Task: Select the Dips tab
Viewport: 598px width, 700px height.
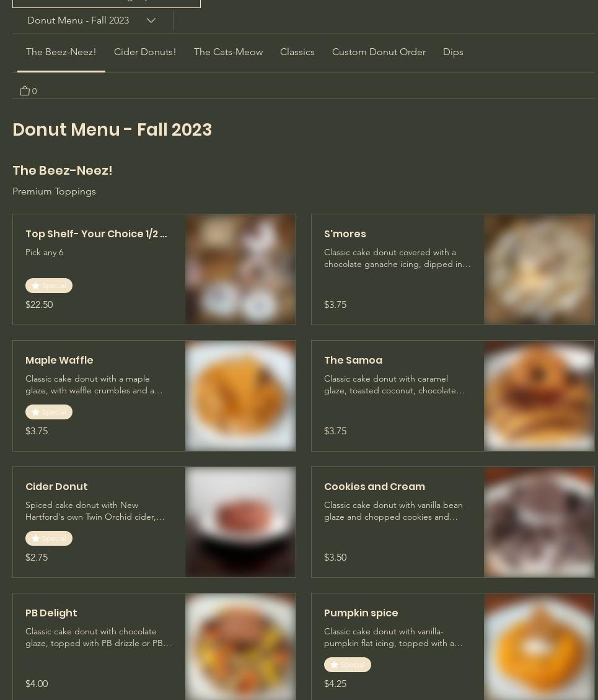Action: point(453,52)
